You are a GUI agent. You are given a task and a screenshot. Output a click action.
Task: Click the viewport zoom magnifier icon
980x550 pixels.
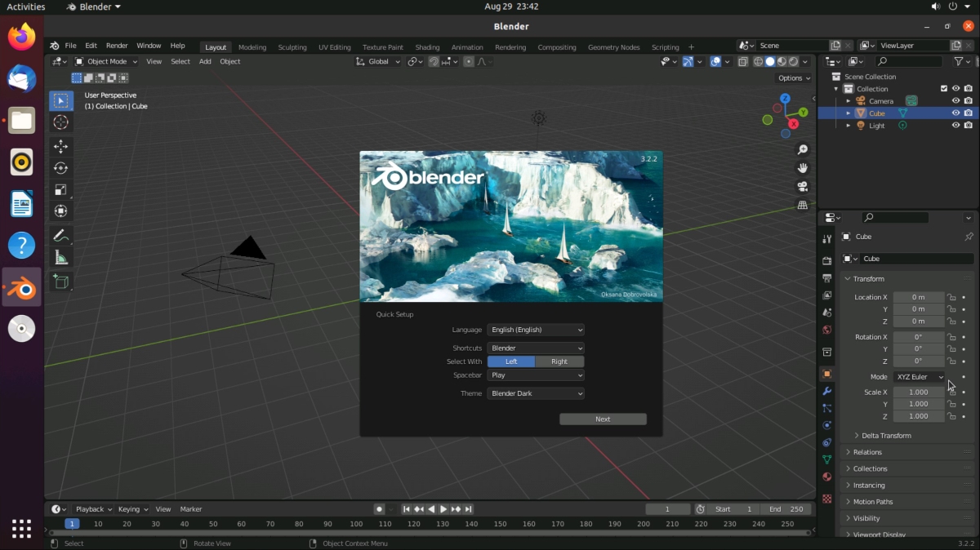pyautogui.click(x=803, y=149)
